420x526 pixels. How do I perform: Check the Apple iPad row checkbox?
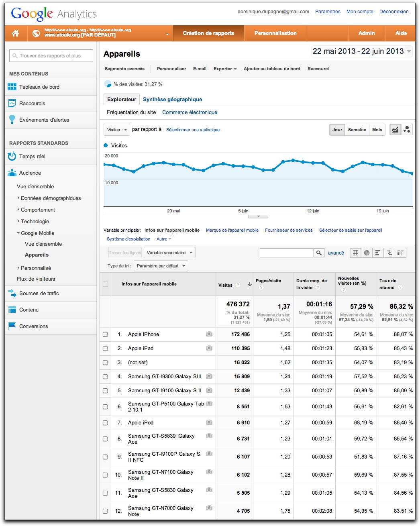pyautogui.click(x=105, y=349)
